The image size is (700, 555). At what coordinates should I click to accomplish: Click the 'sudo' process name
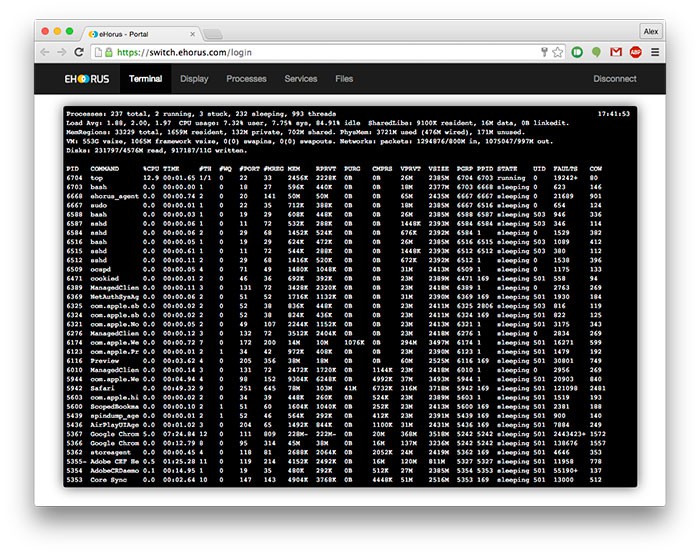(98, 205)
